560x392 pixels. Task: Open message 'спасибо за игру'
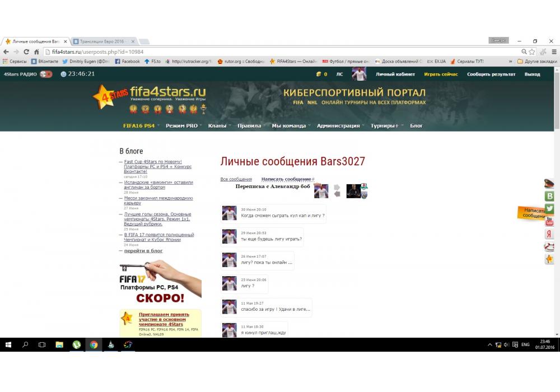tap(276, 309)
